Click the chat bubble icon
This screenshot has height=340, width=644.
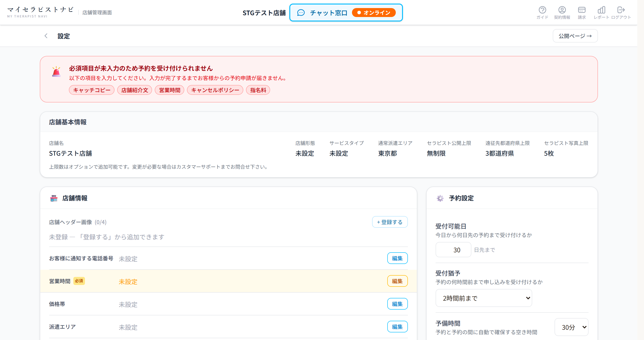pos(301,13)
